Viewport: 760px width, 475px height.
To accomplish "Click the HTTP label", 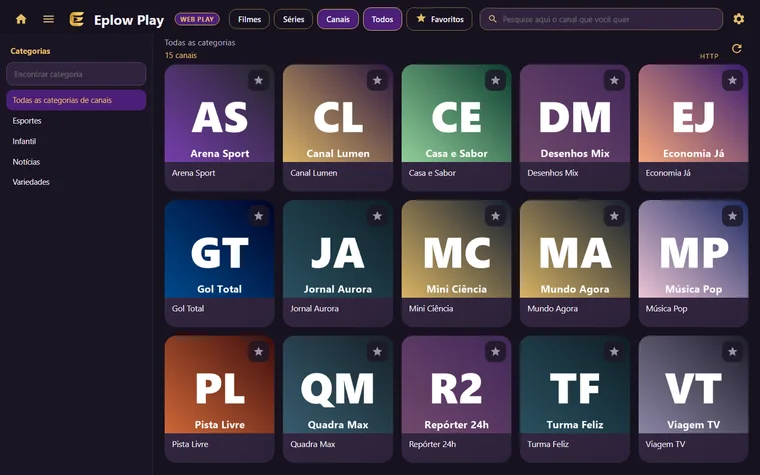I will [709, 56].
